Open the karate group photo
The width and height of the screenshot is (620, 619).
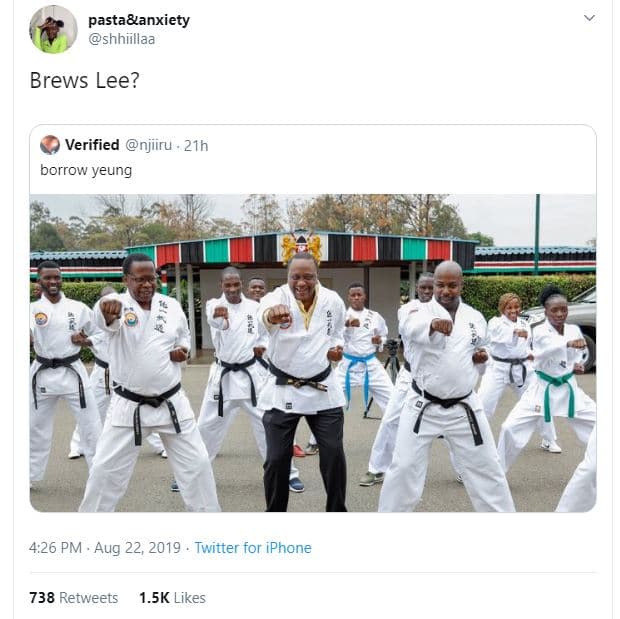313,353
